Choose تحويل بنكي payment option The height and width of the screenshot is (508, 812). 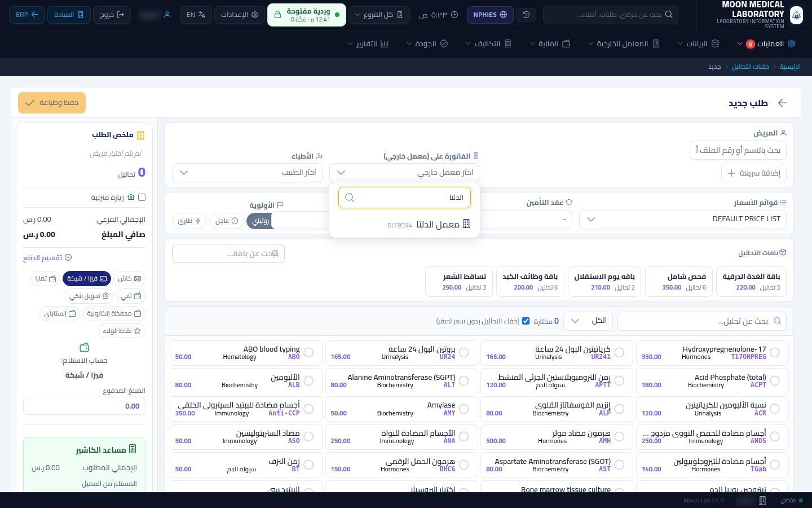(89, 296)
